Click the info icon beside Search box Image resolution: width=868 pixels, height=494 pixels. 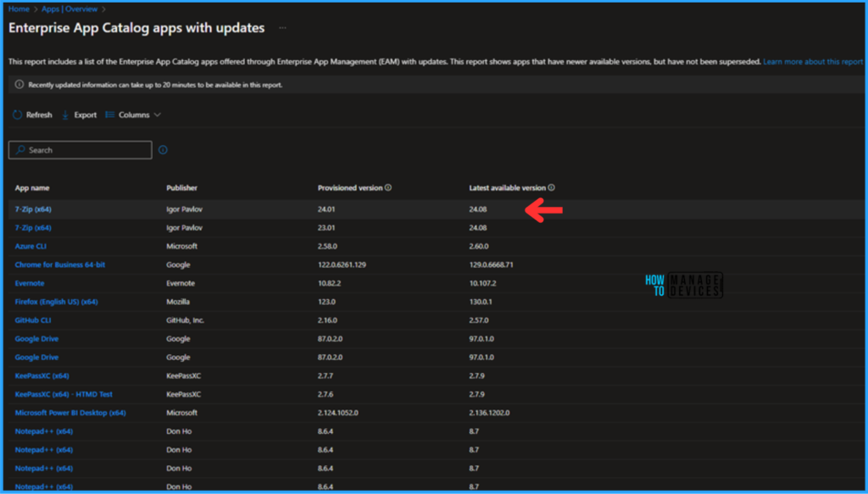[x=163, y=150]
